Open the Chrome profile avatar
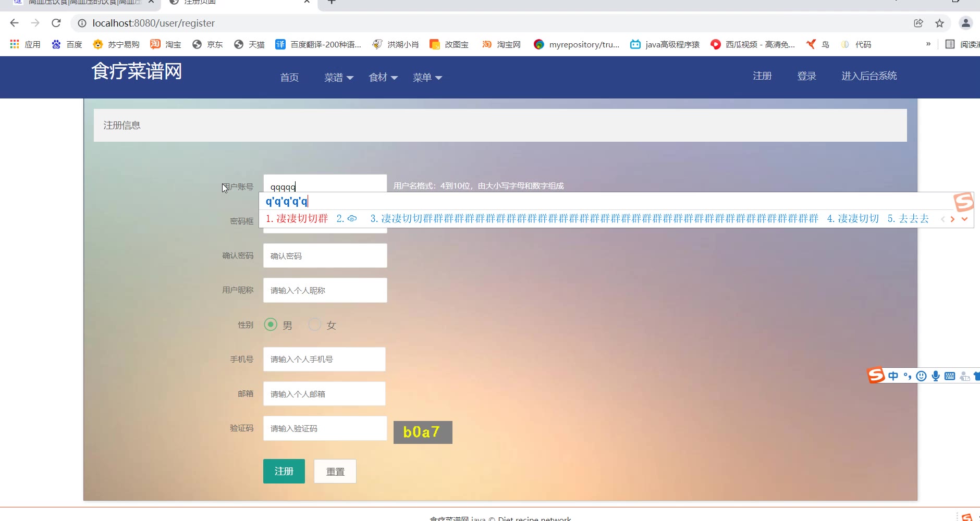 click(965, 23)
